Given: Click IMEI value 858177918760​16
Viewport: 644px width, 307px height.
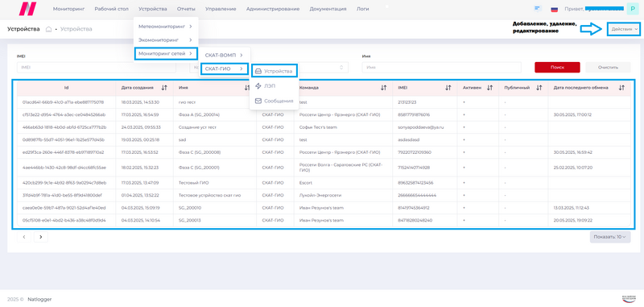Looking at the screenshot, I should [x=414, y=114].
